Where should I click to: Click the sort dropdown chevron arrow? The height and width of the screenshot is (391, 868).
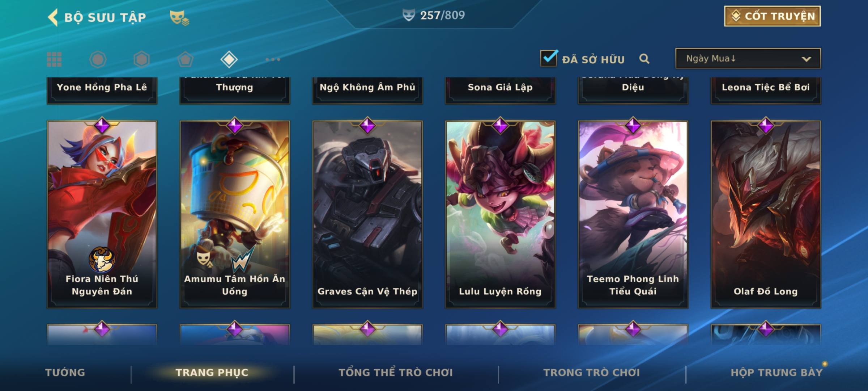point(806,59)
